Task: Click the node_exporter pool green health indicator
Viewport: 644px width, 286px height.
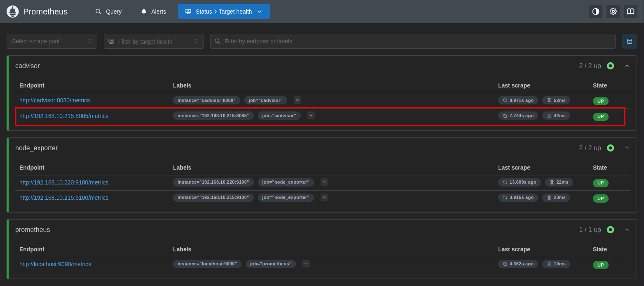Action: pos(610,148)
